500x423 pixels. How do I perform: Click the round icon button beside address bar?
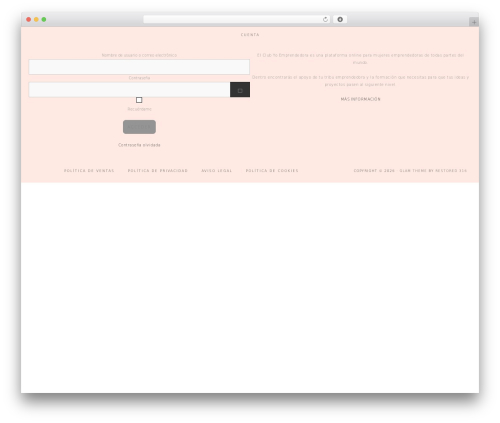tap(340, 20)
